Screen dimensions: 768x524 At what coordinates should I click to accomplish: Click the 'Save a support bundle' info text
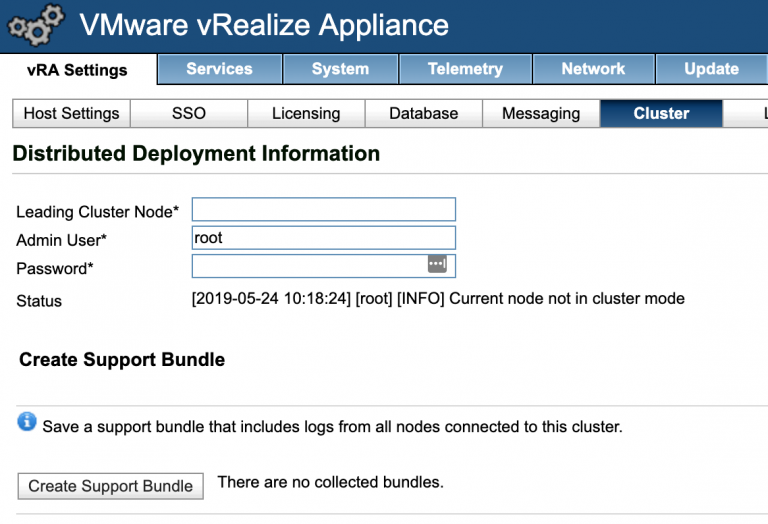(x=333, y=427)
